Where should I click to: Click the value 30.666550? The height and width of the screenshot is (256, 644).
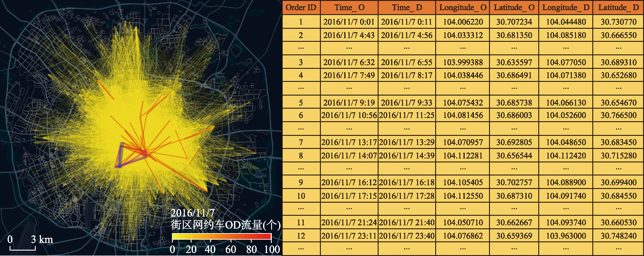point(619,35)
